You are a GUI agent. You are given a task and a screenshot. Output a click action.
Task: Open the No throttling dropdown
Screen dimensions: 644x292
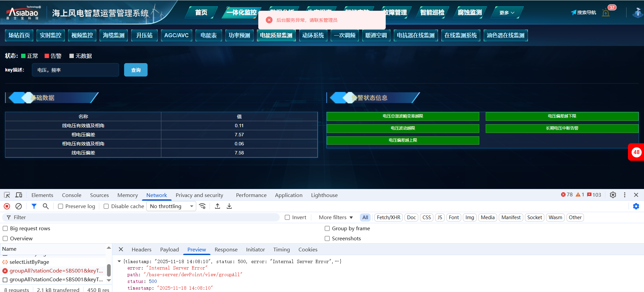click(171, 206)
